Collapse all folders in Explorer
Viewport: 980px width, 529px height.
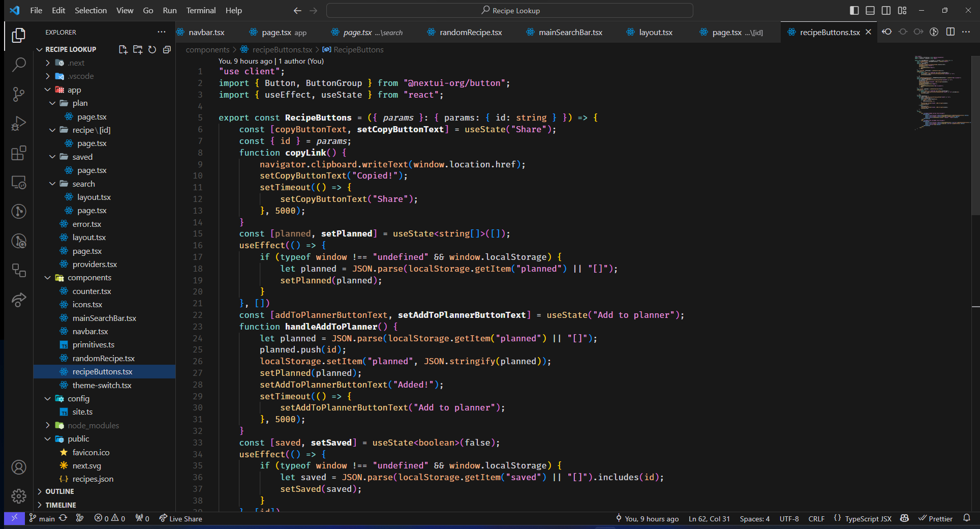tap(167, 49)
